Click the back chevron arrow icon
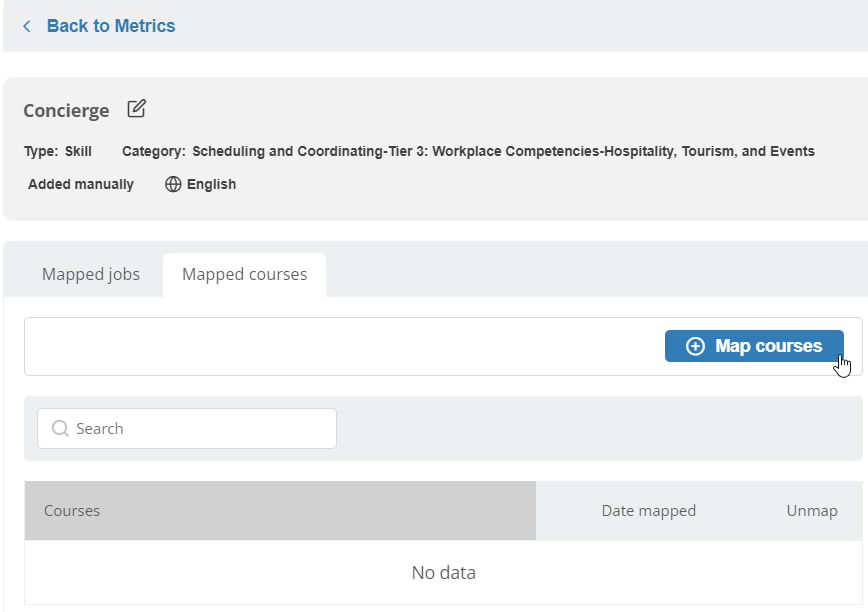 point(27,26)
